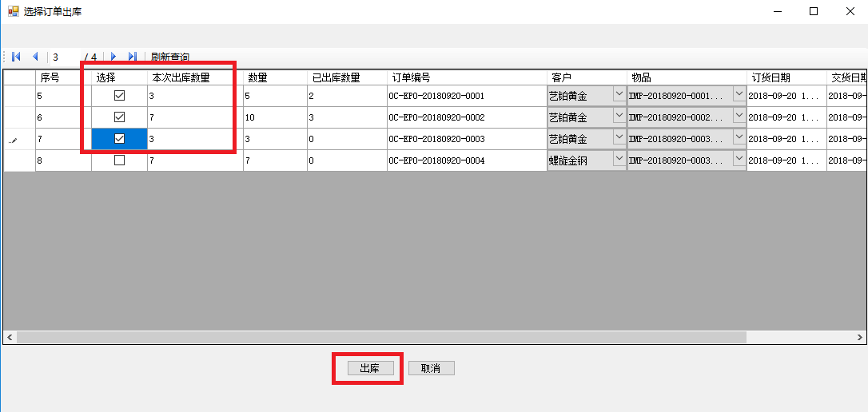Click 本次出库数量 cell in row 8
This screenshot has height=412, width=868.
(x=195, y=160)
